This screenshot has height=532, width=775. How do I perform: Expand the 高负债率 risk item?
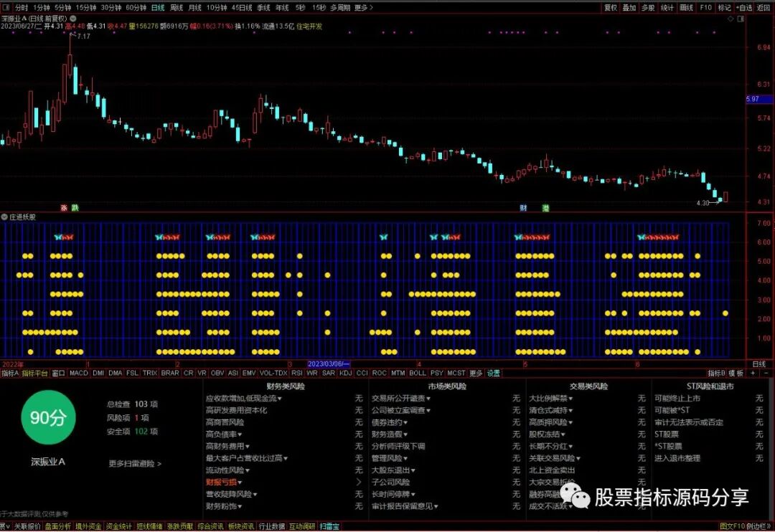(x=224, y=434)
